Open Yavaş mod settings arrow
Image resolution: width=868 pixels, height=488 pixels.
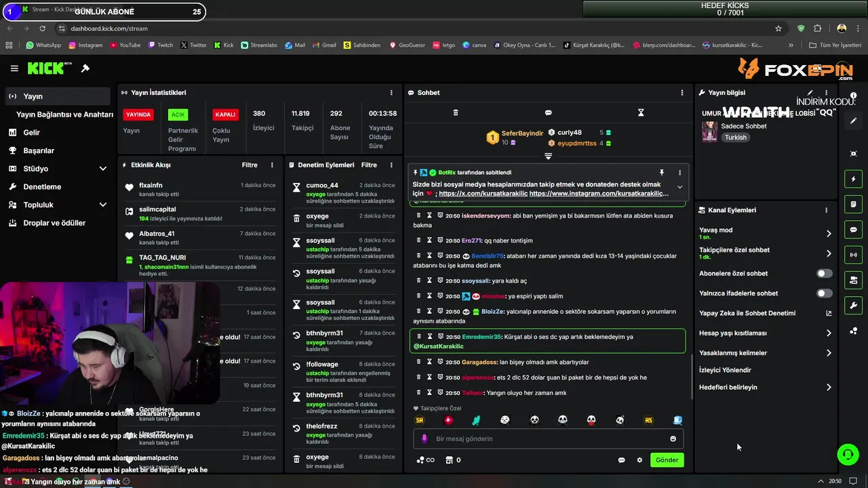click(x=828, y=233)
